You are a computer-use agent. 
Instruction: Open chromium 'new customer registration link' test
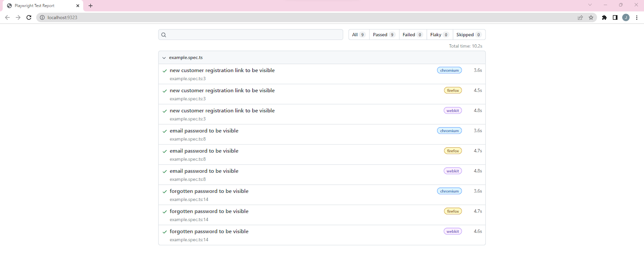pyautogui.click(x=222, y=70)
